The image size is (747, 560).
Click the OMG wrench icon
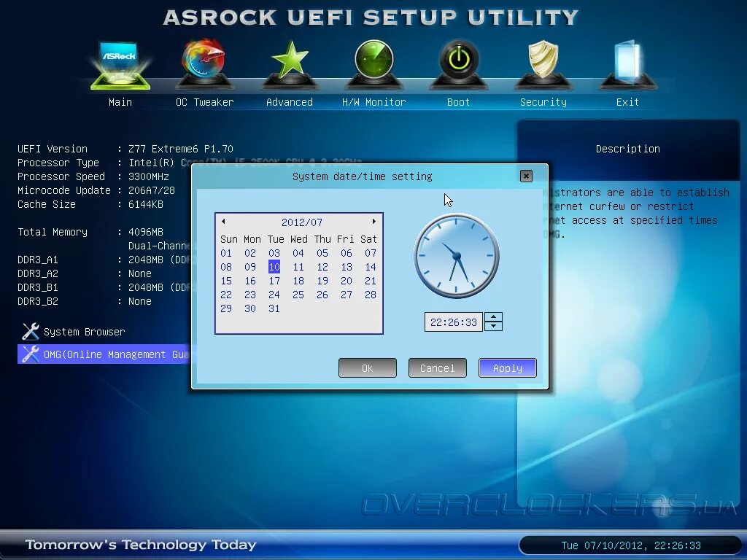[x=31, y=354]
